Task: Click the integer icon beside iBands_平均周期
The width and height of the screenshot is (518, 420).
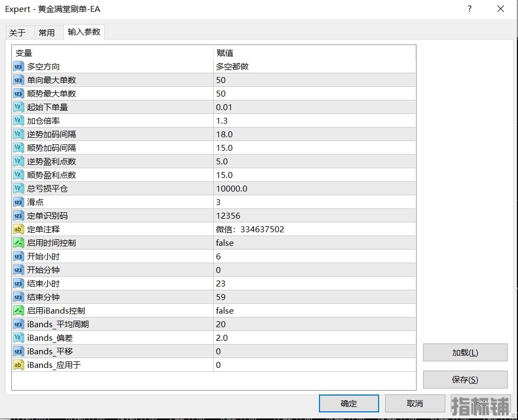Action: point(18,324)
